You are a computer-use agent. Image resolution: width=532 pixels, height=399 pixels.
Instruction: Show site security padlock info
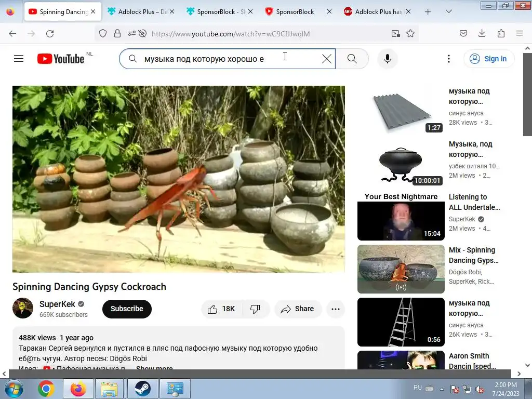coord(117,33)
